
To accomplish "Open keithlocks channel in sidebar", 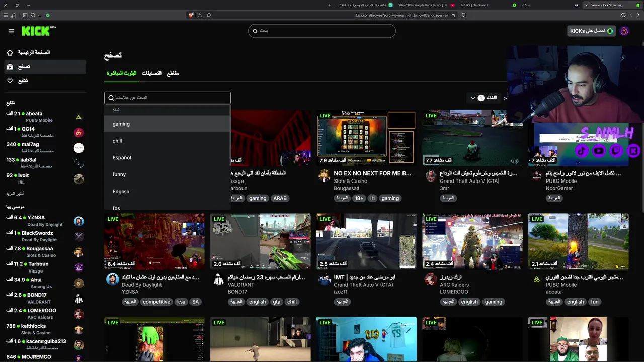I will (x=45, y=329).
